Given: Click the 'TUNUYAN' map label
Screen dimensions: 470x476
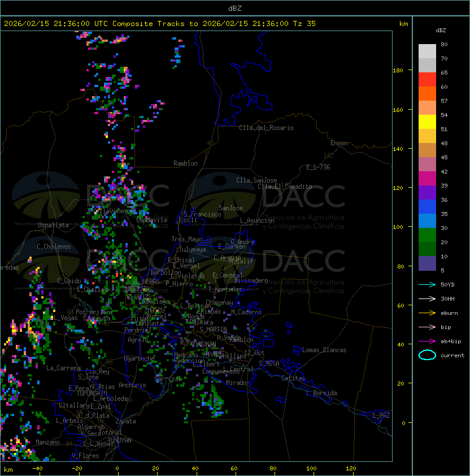Looking at the screenshot, I should (x=120, y=440).
